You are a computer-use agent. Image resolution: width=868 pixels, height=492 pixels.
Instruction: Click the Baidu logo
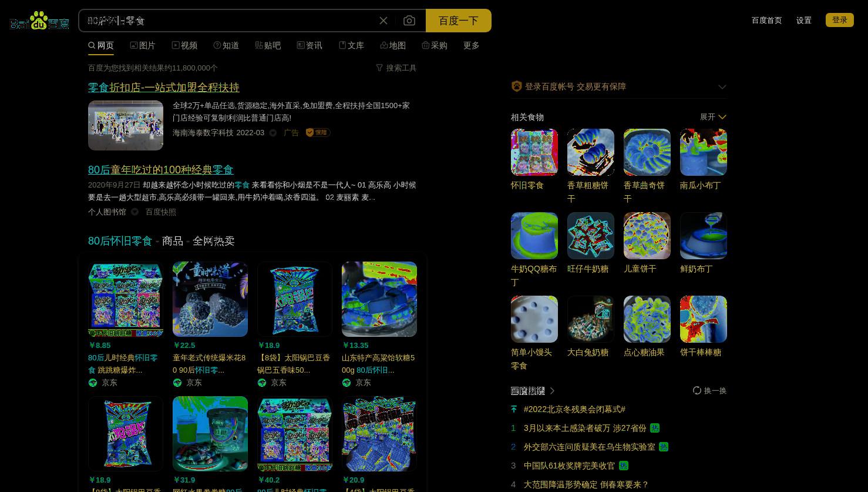[x=39, y=21]
